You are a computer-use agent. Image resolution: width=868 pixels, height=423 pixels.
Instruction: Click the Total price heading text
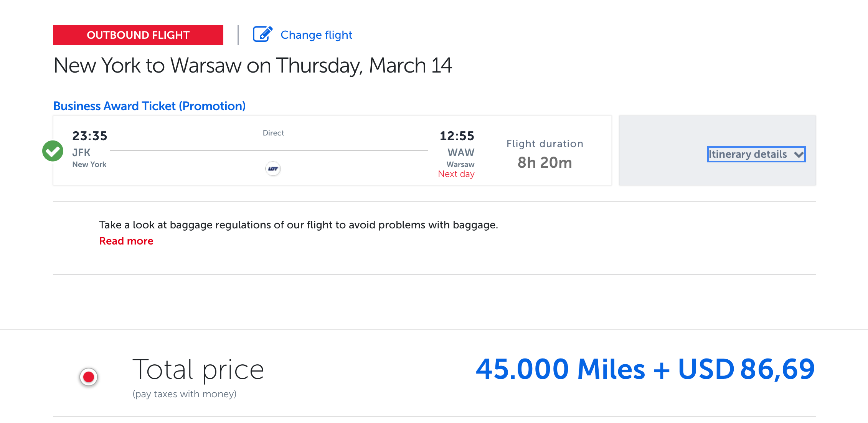point(198,370)
